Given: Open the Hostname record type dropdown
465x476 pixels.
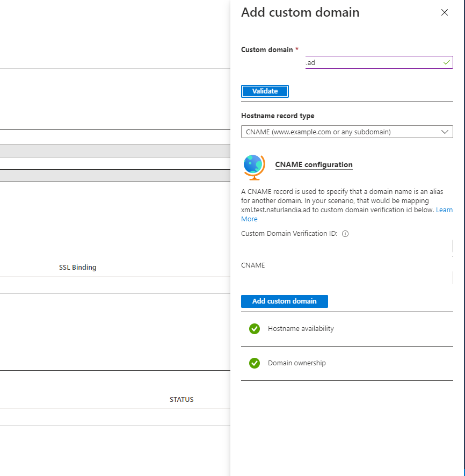Looking at the screenshot, I should (347, 132).
